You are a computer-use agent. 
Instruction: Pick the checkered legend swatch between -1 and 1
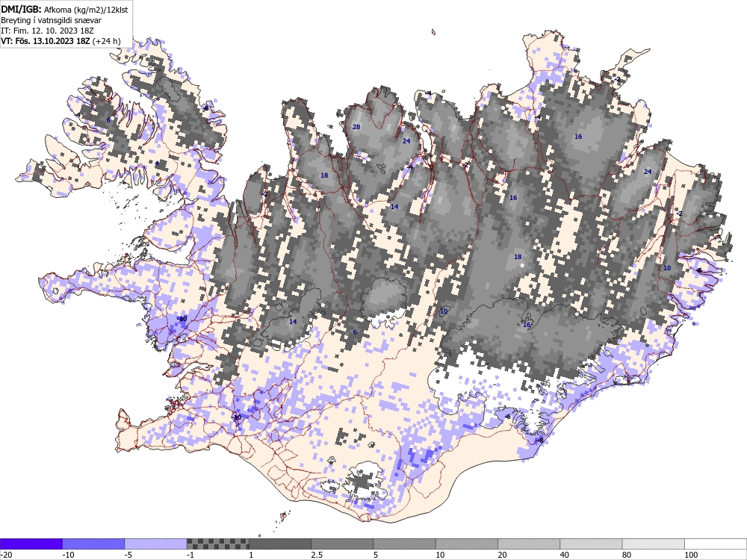point(217,544)
